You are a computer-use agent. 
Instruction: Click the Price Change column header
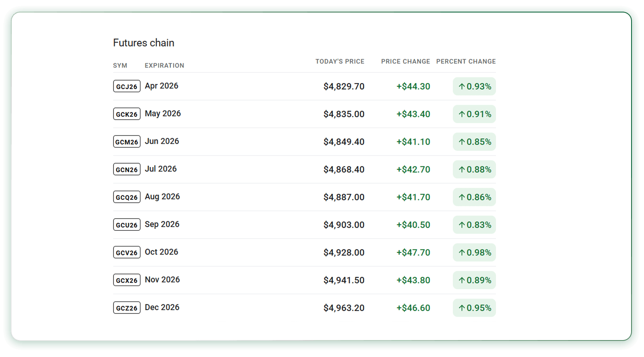point(405,62)
